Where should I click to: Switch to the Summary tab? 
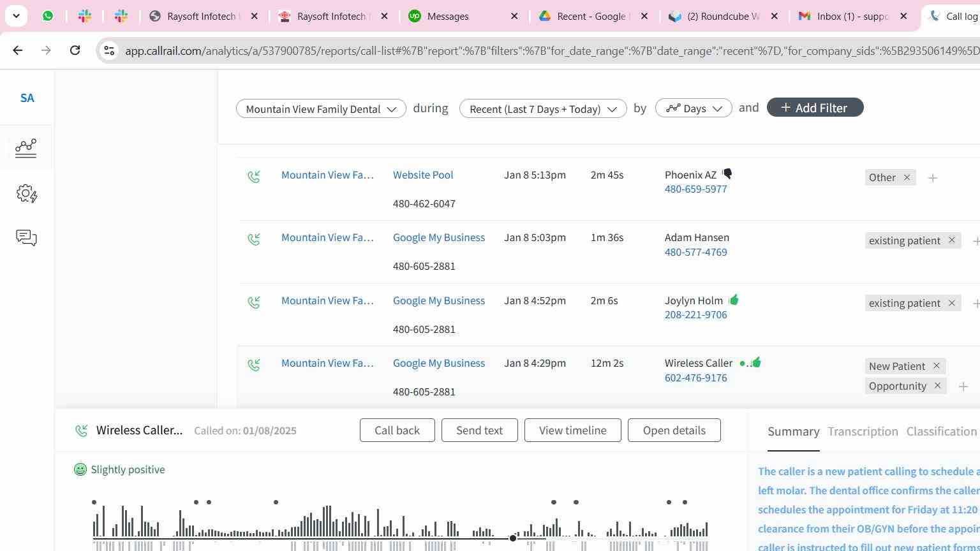coord(794,432)
